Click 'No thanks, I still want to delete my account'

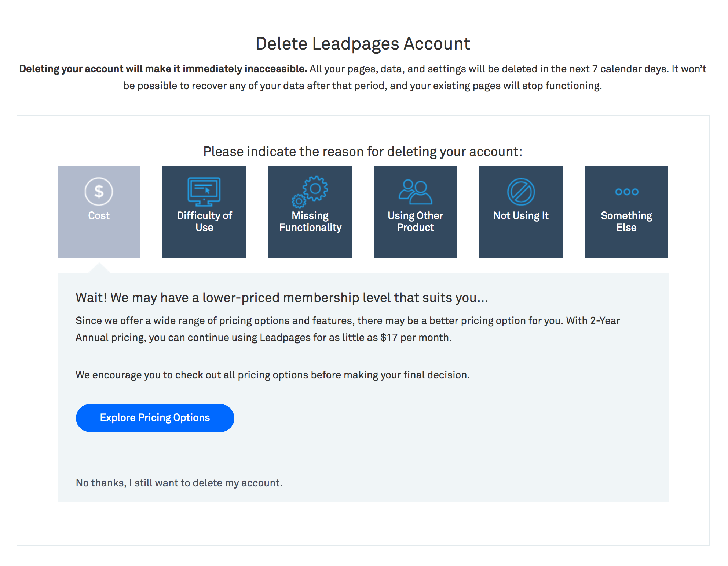tap(179, 483)
